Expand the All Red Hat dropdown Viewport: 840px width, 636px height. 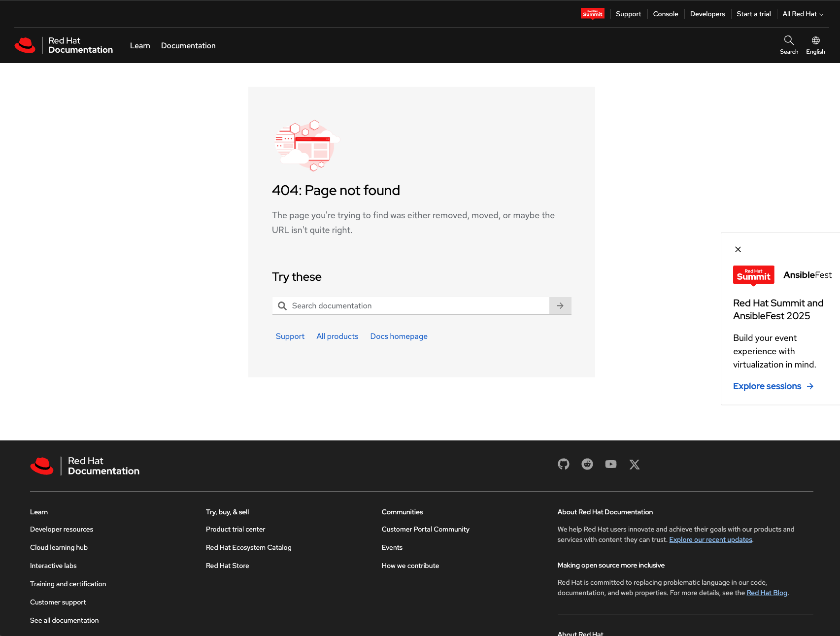point(803,14)
